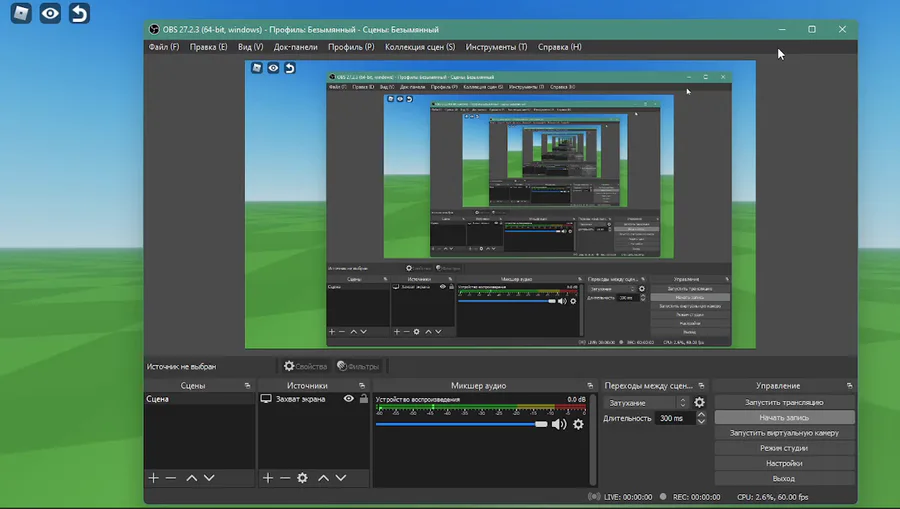
Task: Click the LIVE broadcast status icon
Action: point(594,496)
